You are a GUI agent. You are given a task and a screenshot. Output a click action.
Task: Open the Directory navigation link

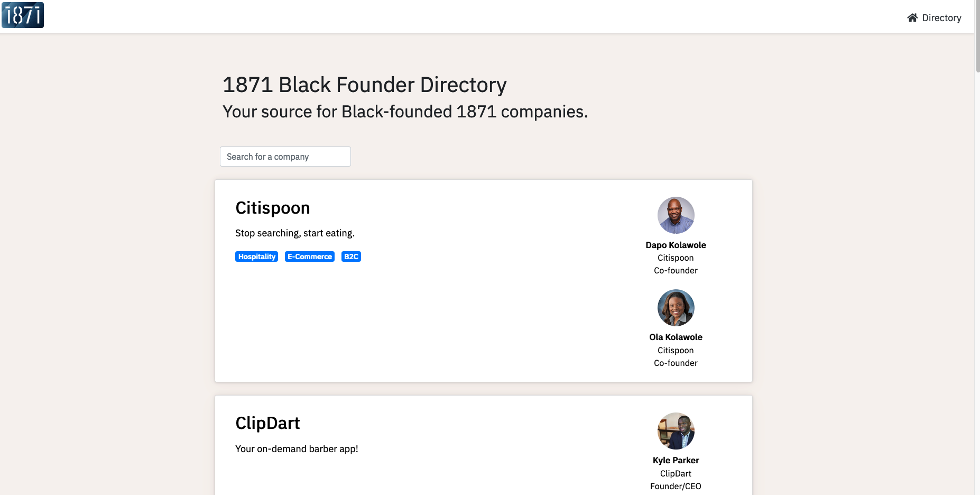pos(941,18)
